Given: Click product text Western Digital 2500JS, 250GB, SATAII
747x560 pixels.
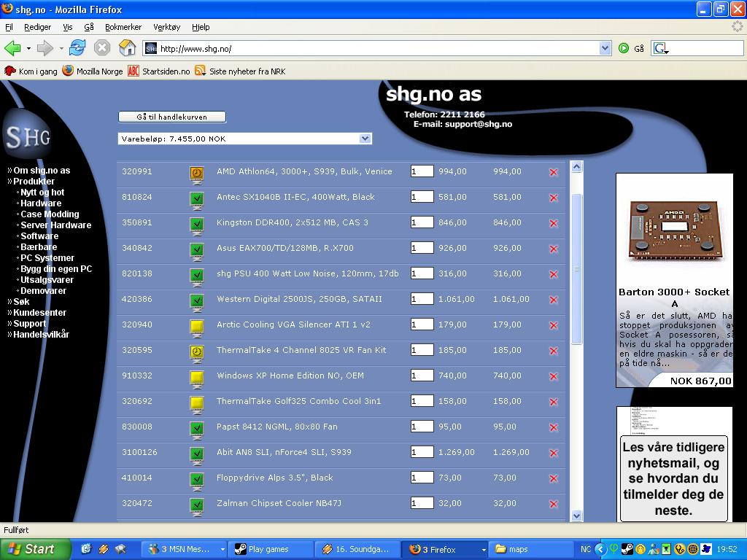Looking at the screenshot, I should [x=299, y=299].
